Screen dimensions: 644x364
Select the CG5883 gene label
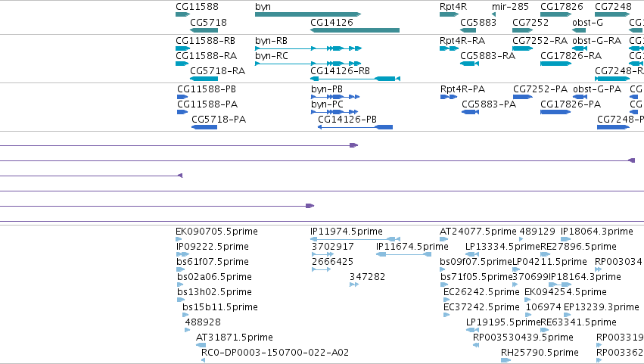point(478,22)
